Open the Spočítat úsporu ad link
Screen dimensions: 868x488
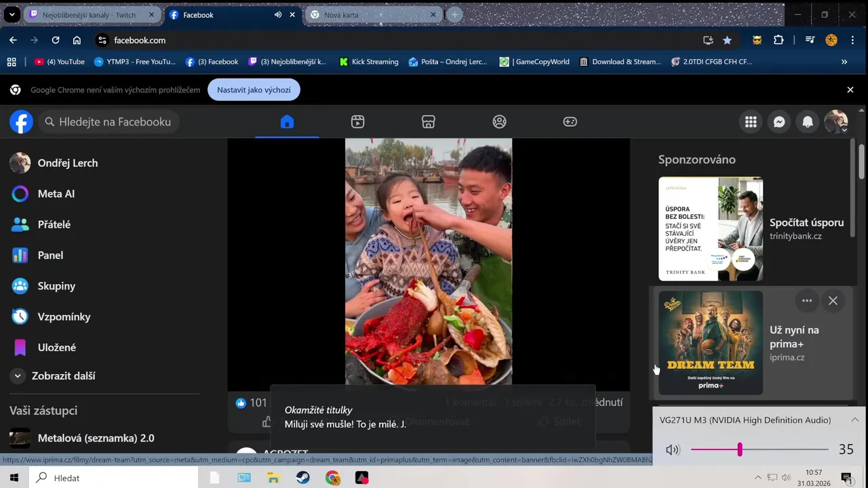click(806, 222)
